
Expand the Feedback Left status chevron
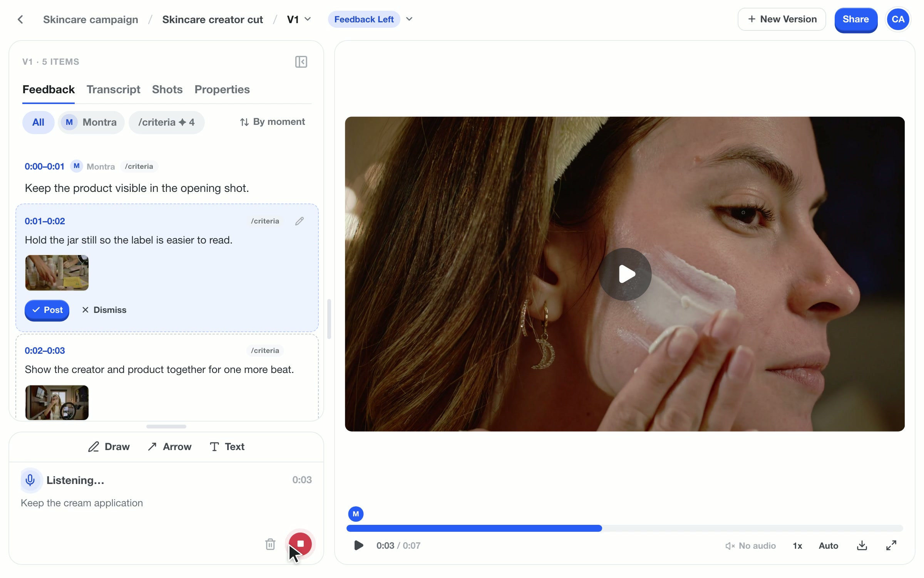tap(409, 19)
